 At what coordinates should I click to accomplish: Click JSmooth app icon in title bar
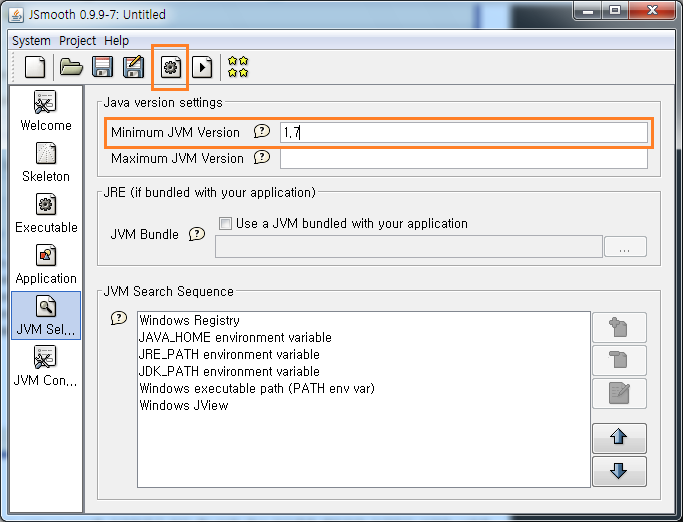pyautogui.click(x=16, y=14)
